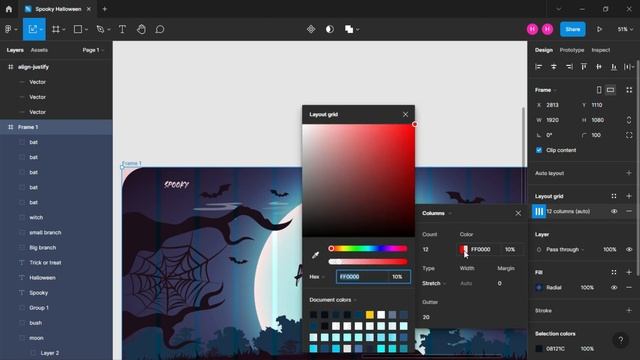Open the Frame preset dropdown

tap(546, 90)
